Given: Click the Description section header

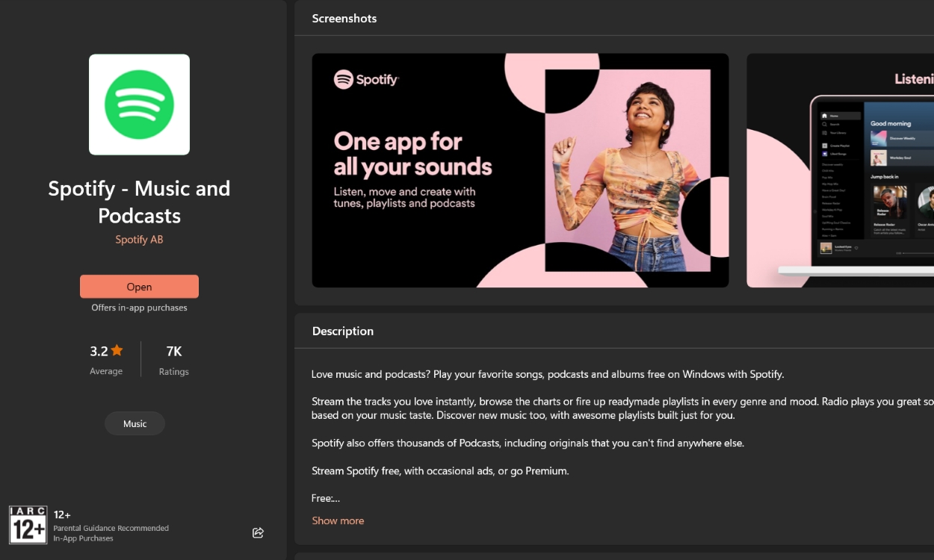Looking at the screenshot, I should point(343,331).
